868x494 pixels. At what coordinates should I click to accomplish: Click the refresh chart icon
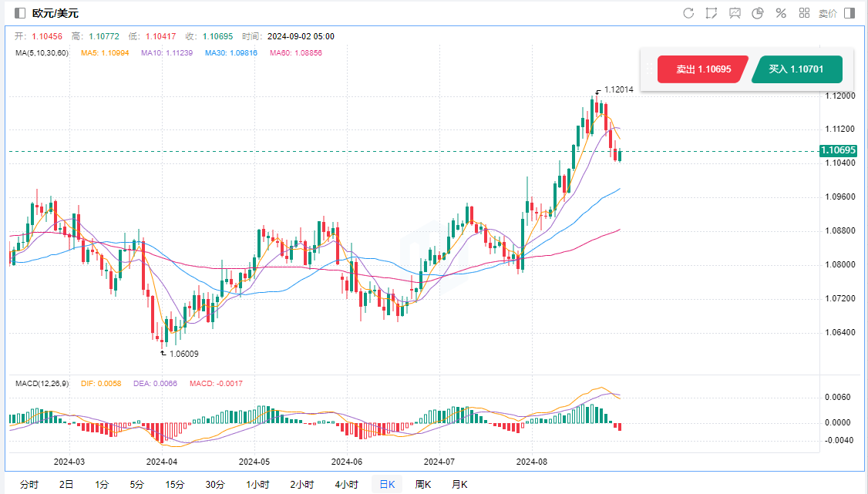[x=688, y=13]
